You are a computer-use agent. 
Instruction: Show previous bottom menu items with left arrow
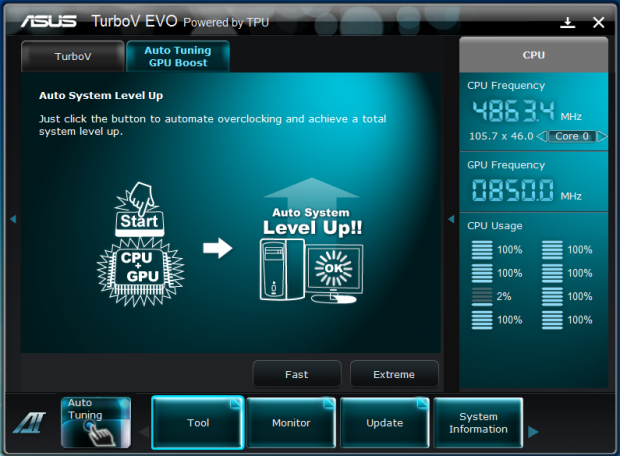[x=144, y=431]
